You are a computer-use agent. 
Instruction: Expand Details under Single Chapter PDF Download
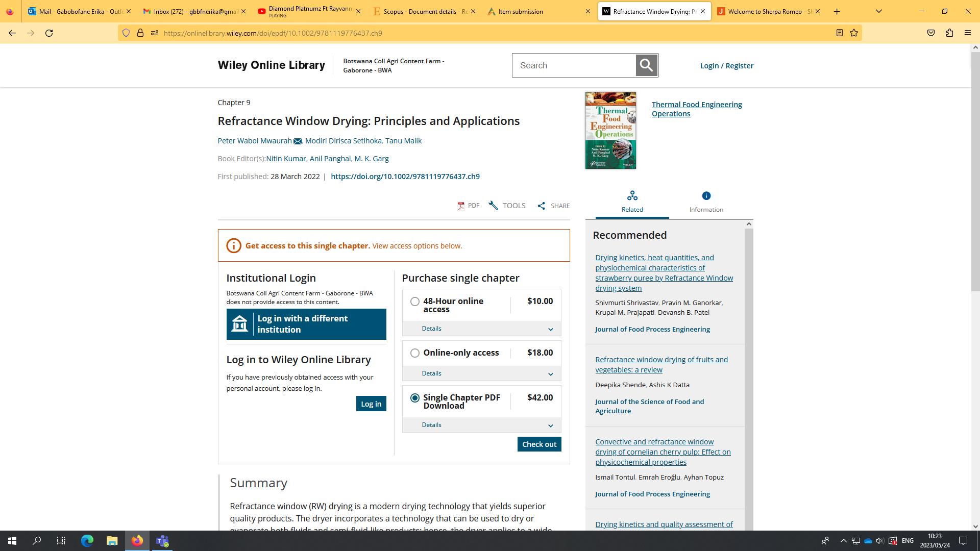click(482, 425)
